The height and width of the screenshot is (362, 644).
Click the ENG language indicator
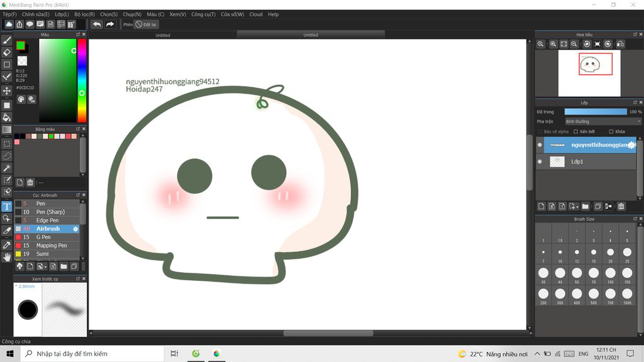pyautogui.click(x=583, y=354)
